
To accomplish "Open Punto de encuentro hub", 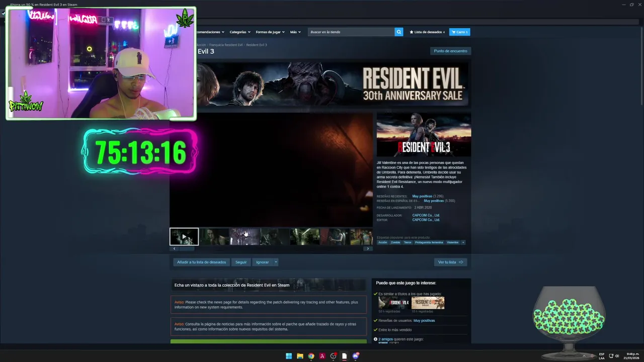I will [x=450, y=51].
